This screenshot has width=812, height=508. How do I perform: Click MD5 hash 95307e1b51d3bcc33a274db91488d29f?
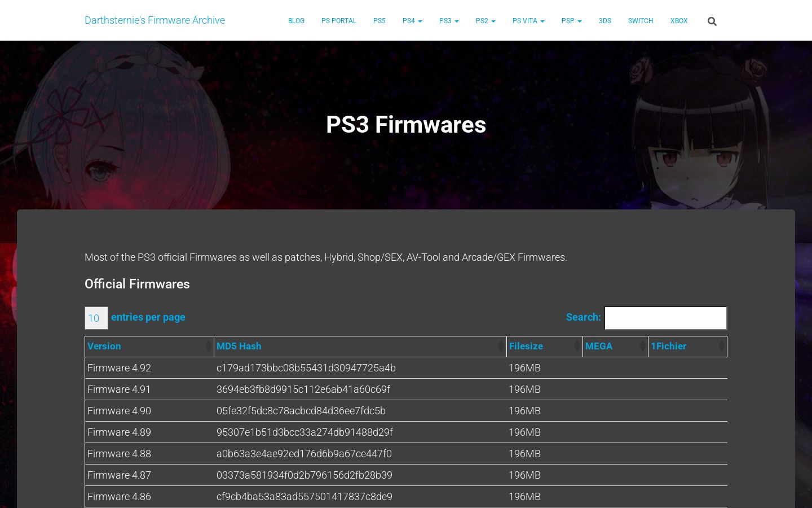(304, 432)
